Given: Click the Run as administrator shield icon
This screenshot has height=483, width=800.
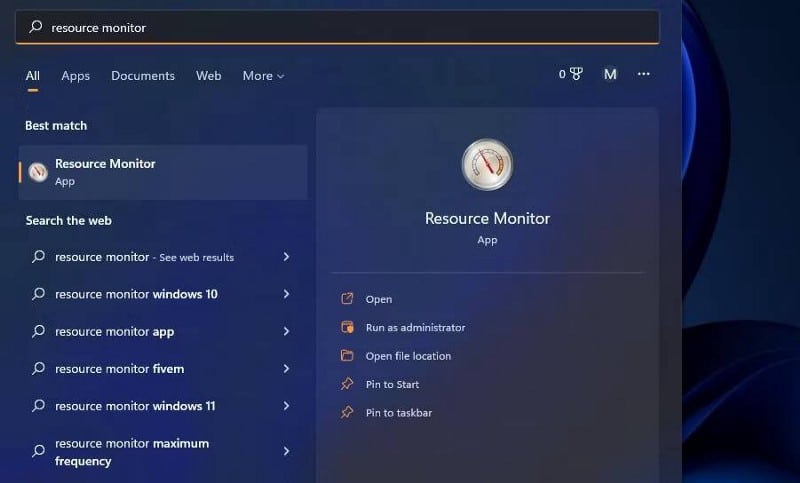Looking at the screenshot, I should point(347,327).
